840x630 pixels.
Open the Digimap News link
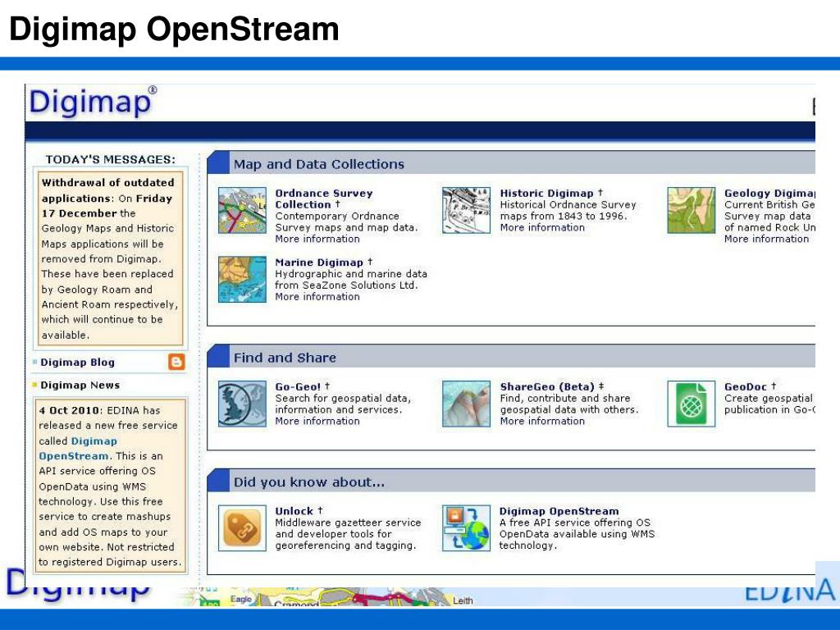click(80, 386)
